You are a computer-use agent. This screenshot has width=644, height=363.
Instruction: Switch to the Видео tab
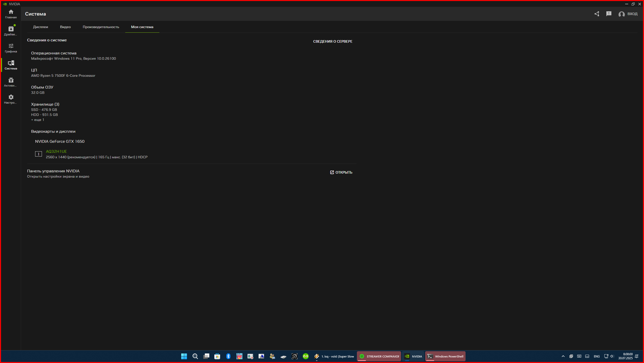[x=65, y=27]
